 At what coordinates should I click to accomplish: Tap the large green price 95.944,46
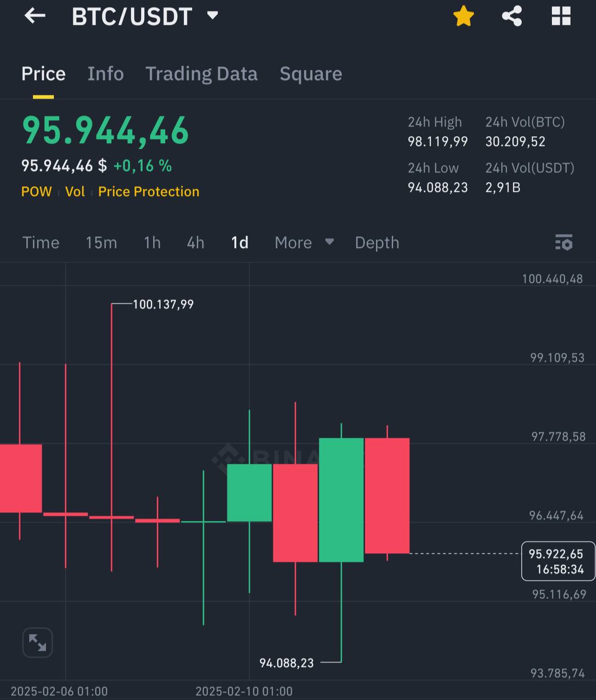(105, 131)
